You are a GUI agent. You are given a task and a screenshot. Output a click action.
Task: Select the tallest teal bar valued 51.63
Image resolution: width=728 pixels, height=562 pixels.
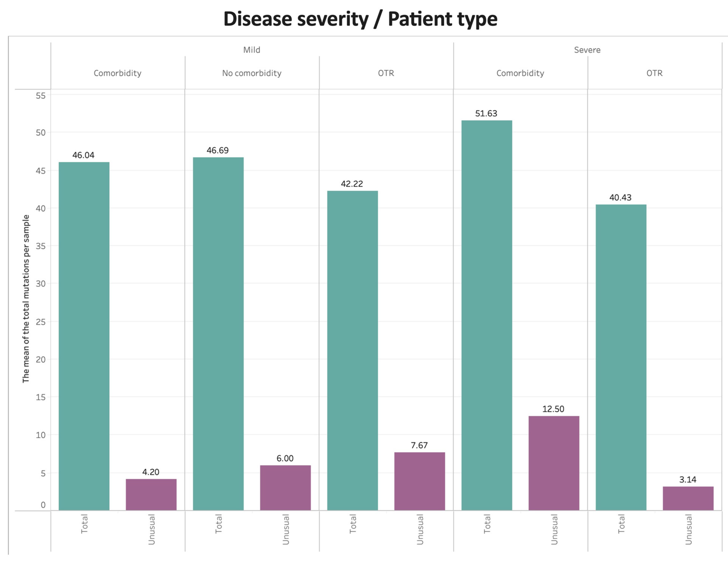coord(487,315)
